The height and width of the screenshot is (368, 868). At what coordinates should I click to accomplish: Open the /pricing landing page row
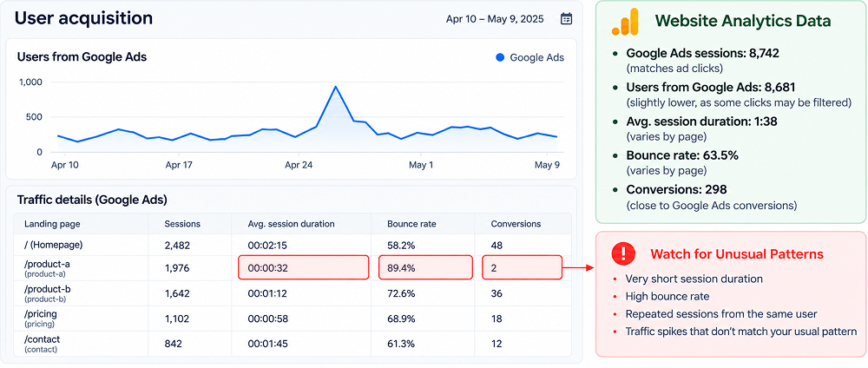point(293,319)
